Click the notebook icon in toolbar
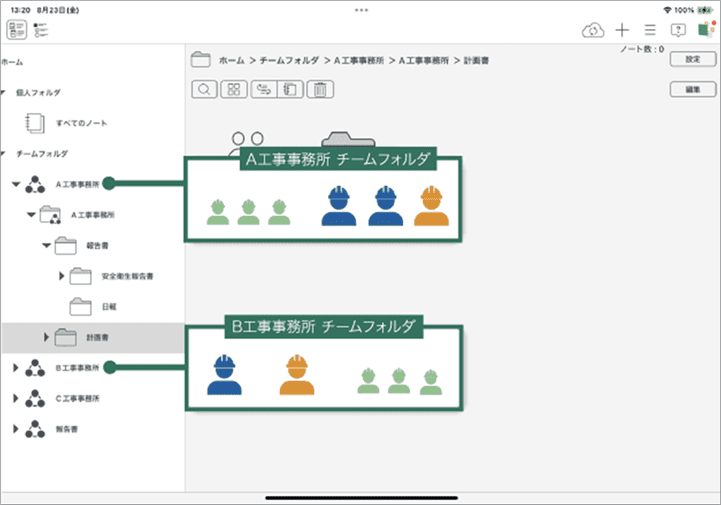This screenshot has width=721, height=505. [291, 90]
